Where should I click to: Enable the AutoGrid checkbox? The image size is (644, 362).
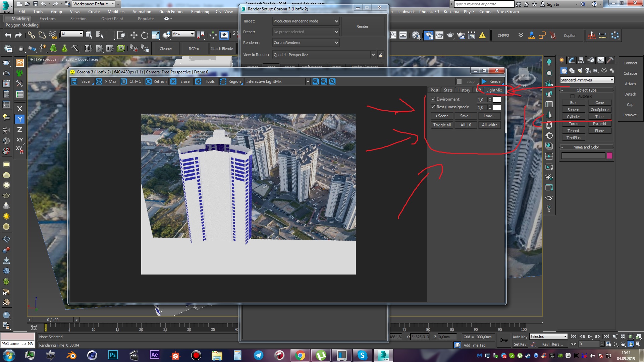[x=573, y=96]
